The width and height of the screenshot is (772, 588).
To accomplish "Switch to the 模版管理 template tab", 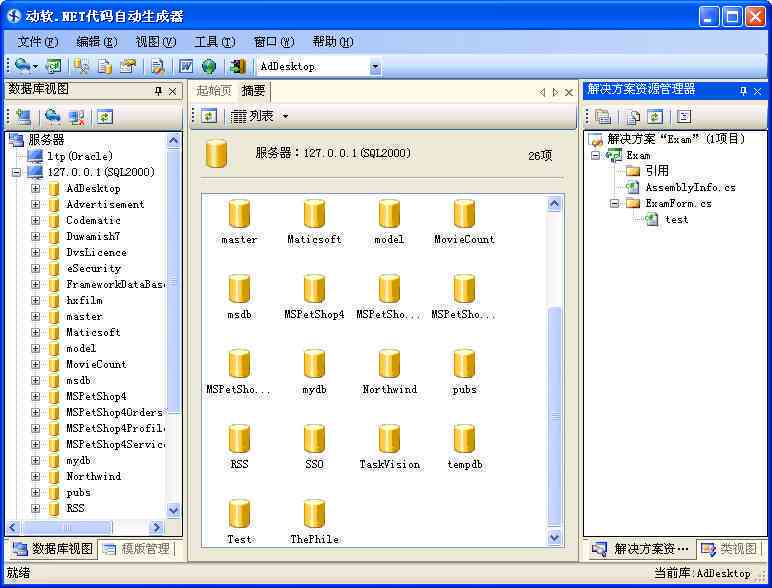I will 137,549.
